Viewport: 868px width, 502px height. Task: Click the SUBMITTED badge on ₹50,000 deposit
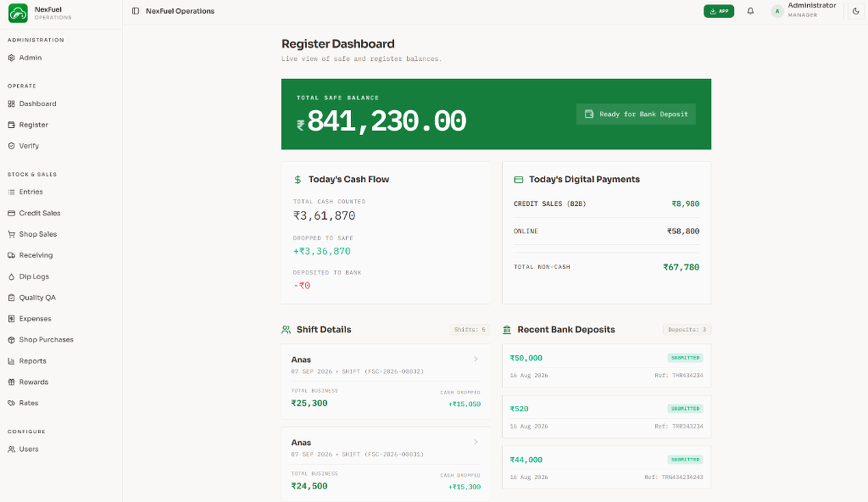click(685, 358)
